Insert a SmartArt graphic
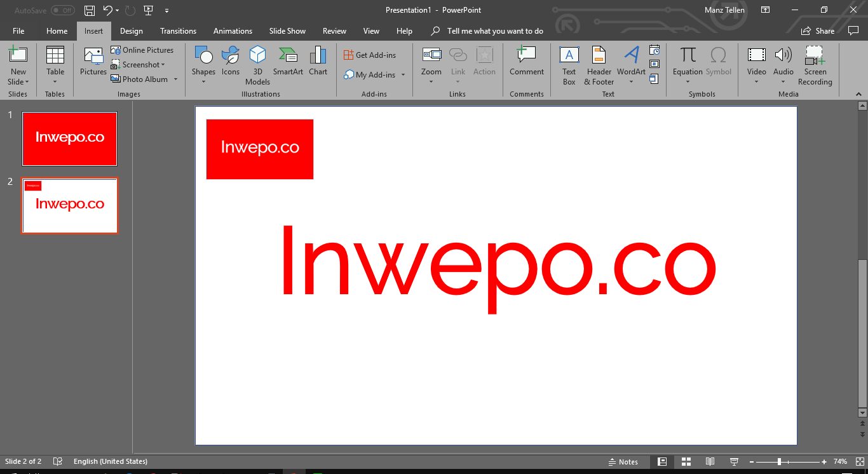 pyautogui.click(x=288, y=62)
